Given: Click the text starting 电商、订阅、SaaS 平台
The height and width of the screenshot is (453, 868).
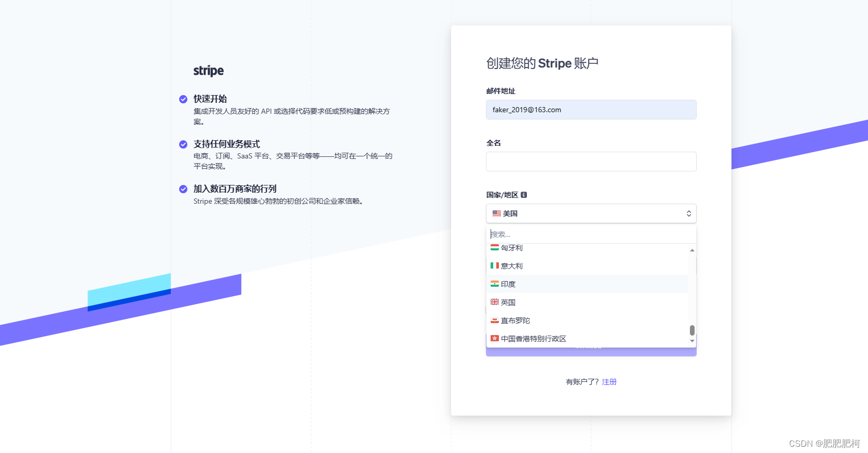Looking at the screenshot, I should 293,161.
